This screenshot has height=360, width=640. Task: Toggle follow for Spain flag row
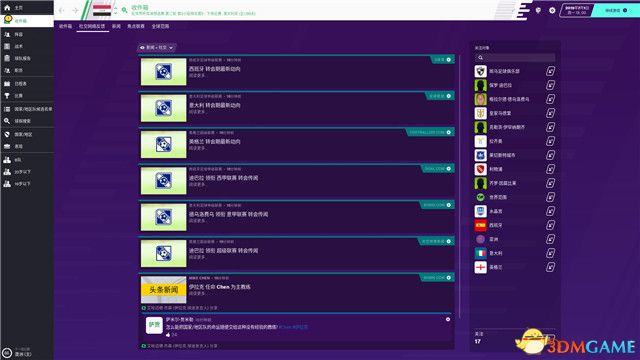[x=550, y=225]
